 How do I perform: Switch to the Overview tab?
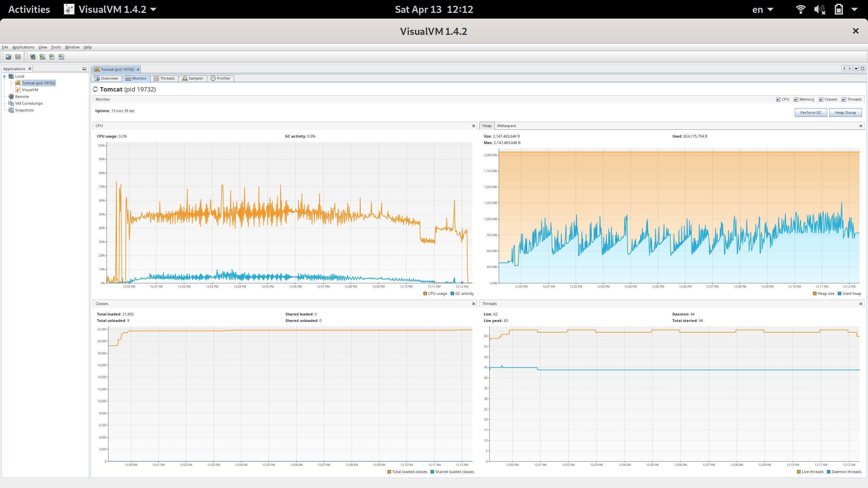106,78
